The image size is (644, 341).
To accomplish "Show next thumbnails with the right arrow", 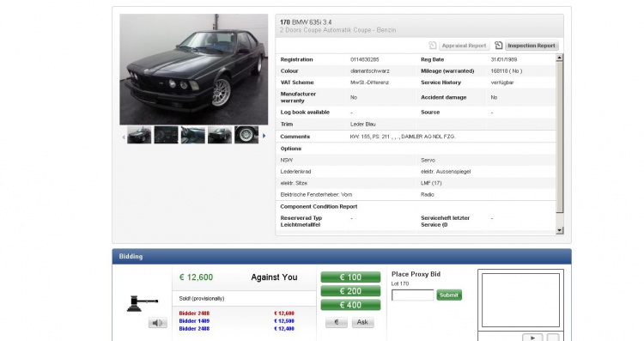I will coord(264,136).
